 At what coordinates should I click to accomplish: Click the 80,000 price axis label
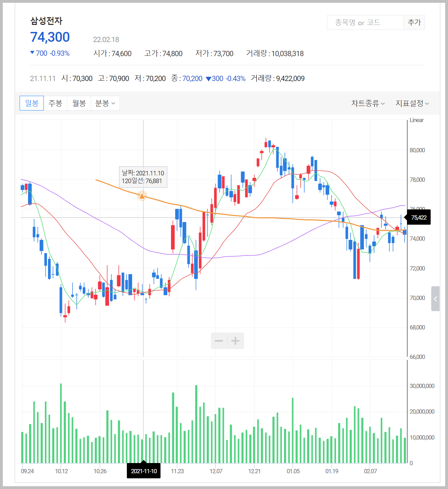pos(417,150)
